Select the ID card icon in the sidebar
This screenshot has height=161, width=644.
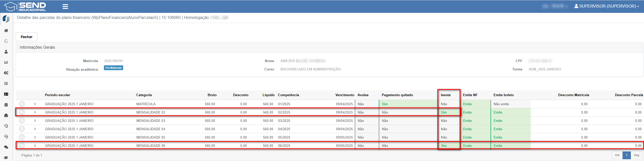pyautogui.click(x=6, y=94)
